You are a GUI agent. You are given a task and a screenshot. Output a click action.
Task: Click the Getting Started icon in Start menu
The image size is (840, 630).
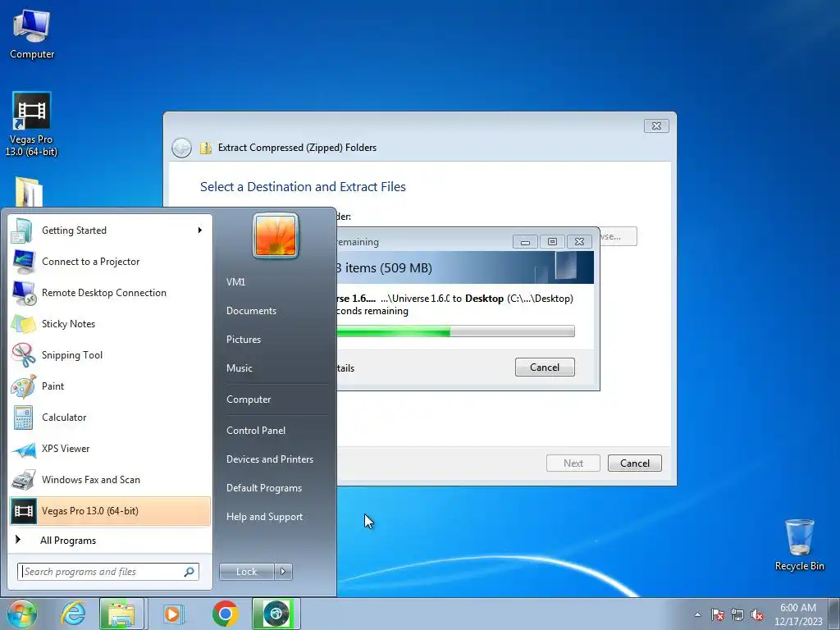22,231
